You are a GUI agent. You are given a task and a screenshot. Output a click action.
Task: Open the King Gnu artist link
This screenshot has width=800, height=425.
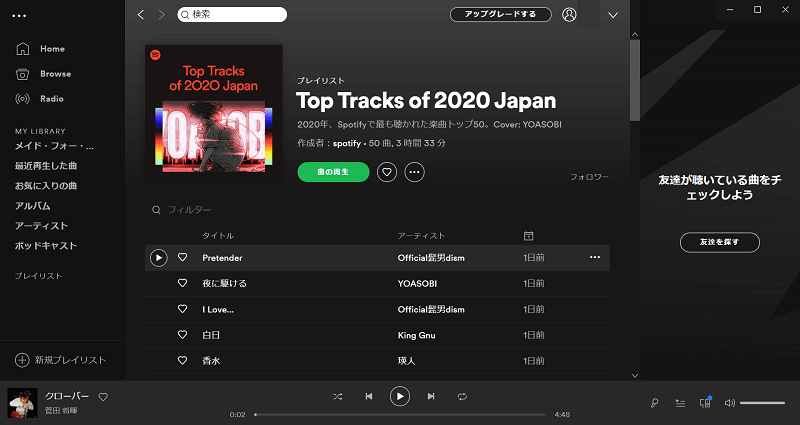pyautogui.click(x=416, y=335)
